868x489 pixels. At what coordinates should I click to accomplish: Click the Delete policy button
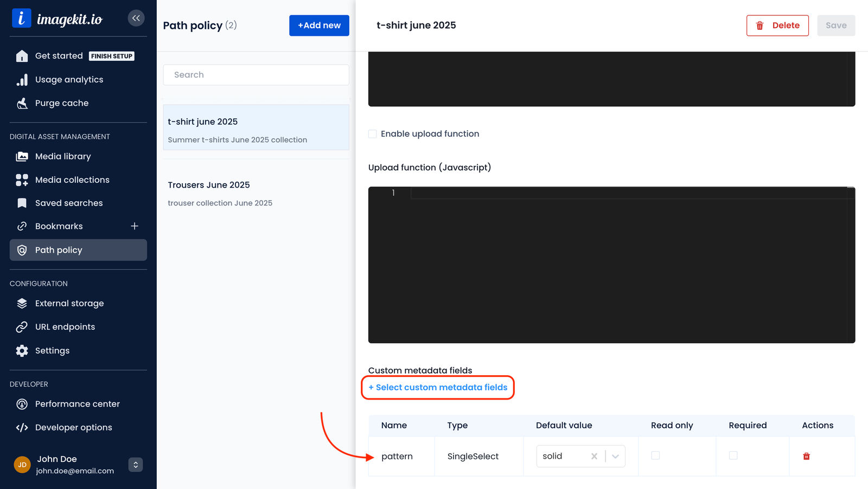tap(777, 25)
